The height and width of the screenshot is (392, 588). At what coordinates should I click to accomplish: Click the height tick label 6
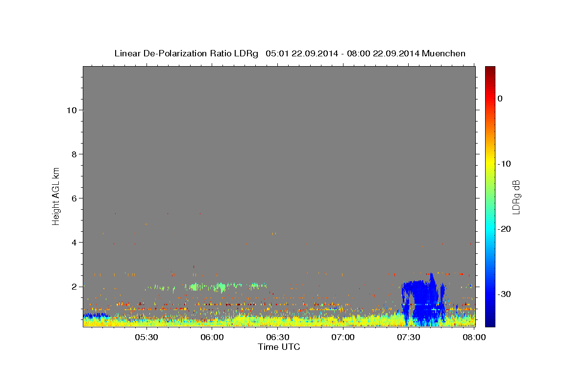[x=74, y=198]
